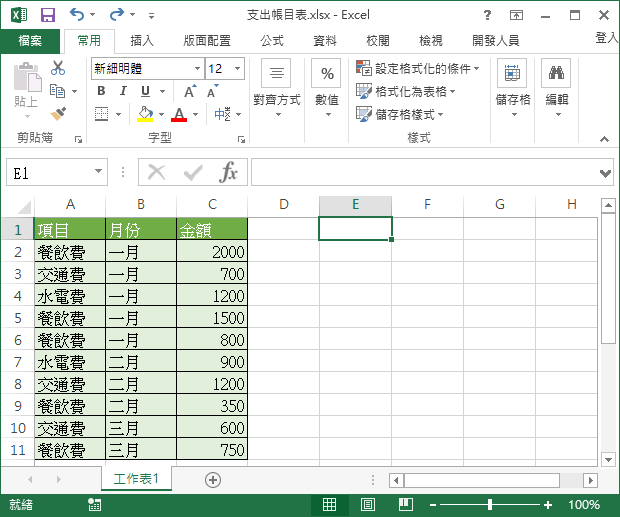Open the 儲存格 cells group
This screenshot has height=517, width=620.
512,89
